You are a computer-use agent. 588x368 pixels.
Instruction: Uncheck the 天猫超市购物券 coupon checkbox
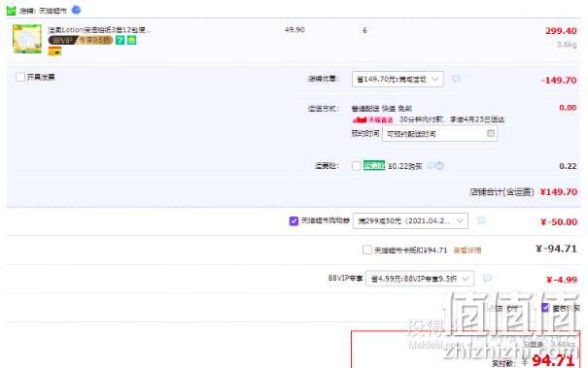click(x=294, y=221)
